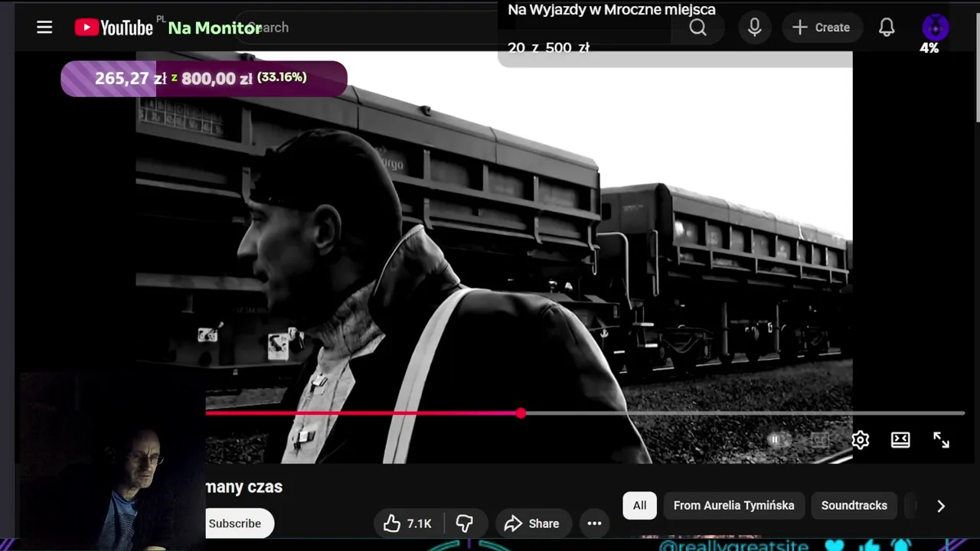Open the YouTube hamburger guide menu

44,28
